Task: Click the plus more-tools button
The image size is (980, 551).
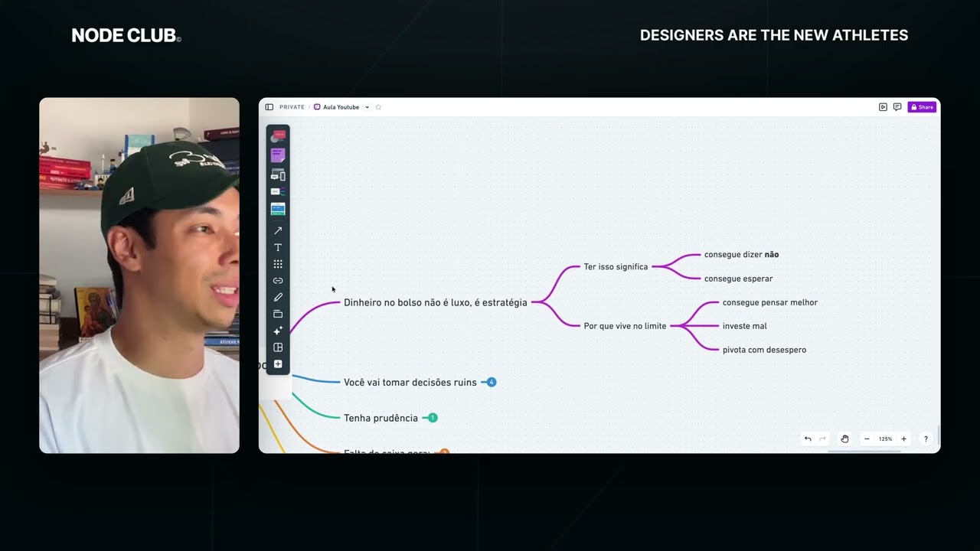Action: pyautogui.click(x=278, y=364)
